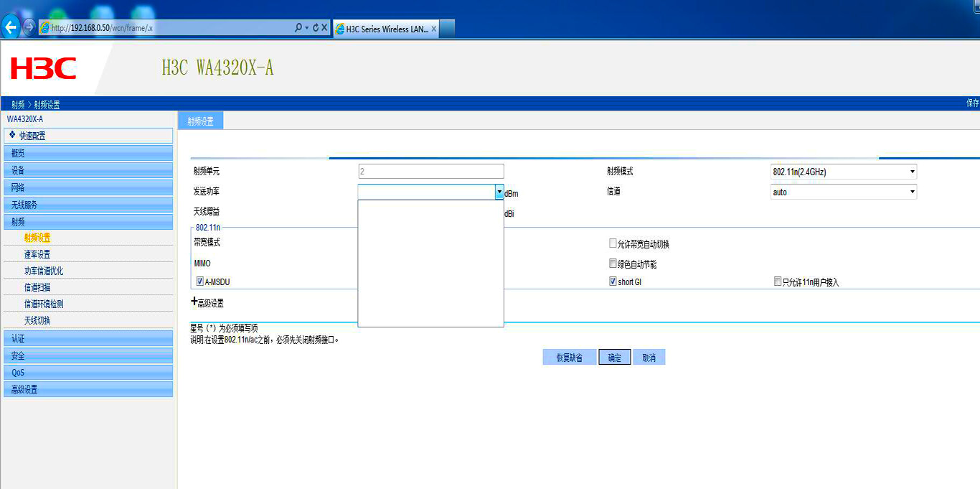Image resolution: width=980 pixels, height=489 pixels.
Task: Click the 恢复缺省 button
Action: tap(569, 358)
